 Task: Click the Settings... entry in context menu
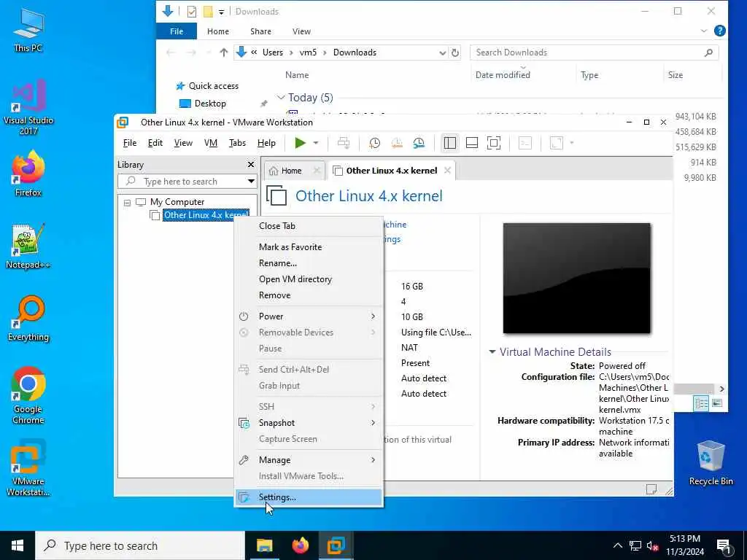point(309,497)
